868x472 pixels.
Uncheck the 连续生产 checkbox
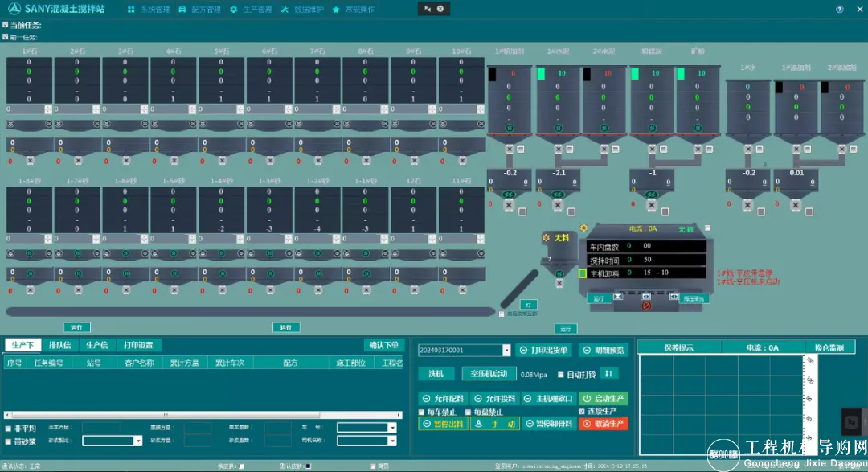(582, 411)
